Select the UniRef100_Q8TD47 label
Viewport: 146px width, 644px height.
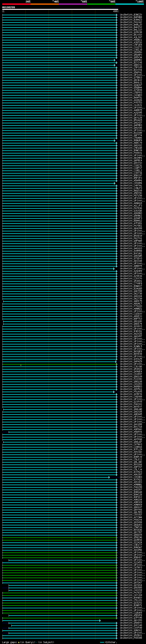coord(131,583)
